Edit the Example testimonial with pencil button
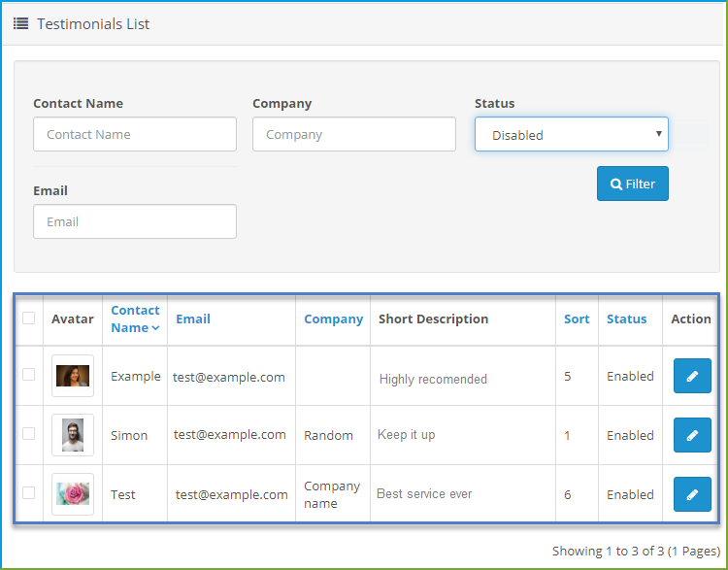This screenshot has width=728, height=570. point(692,376)
